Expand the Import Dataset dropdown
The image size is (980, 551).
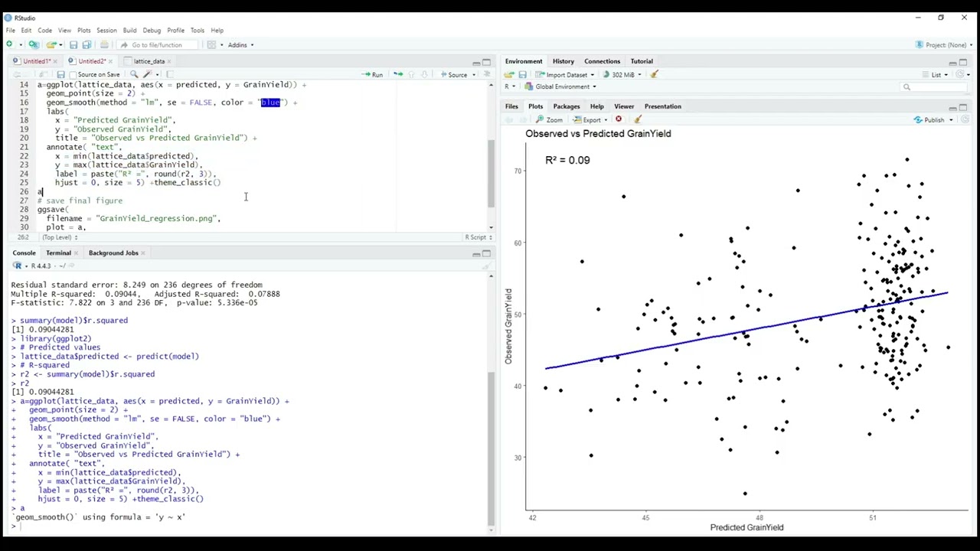pyautogui.click(x=566, y=74)
